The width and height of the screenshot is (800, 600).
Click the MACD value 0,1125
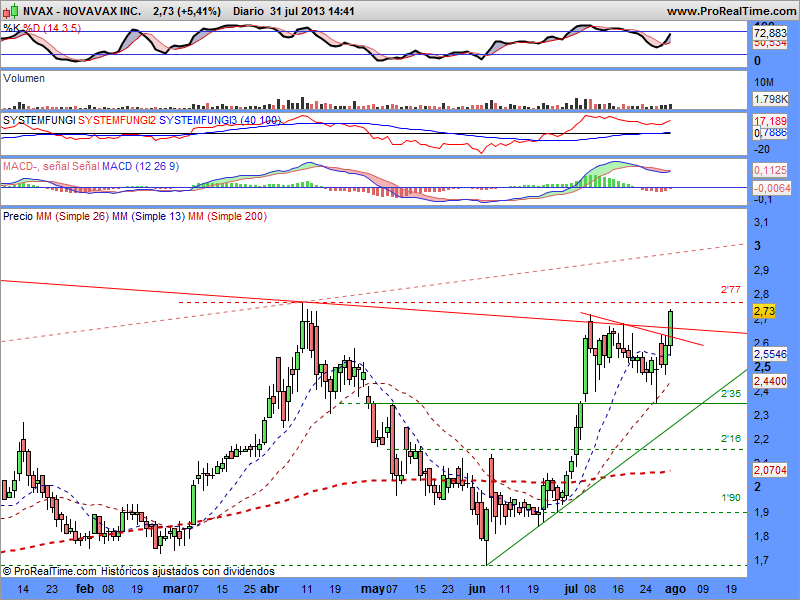click(770, 170)
